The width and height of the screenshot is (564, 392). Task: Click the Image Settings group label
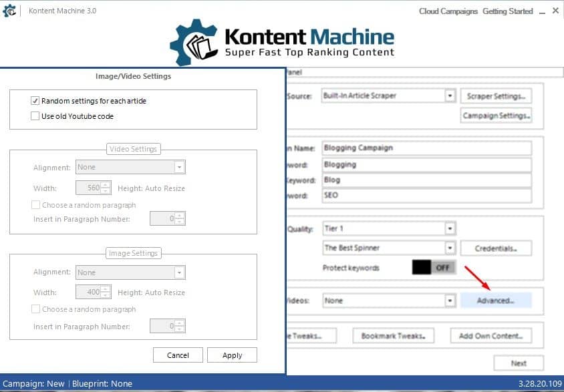133,253
